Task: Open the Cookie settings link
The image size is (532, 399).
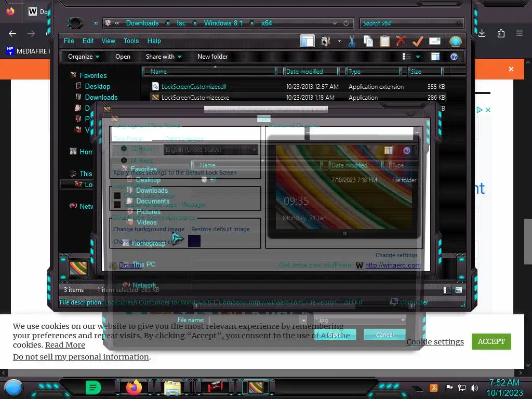Action: tap(435, 342)
